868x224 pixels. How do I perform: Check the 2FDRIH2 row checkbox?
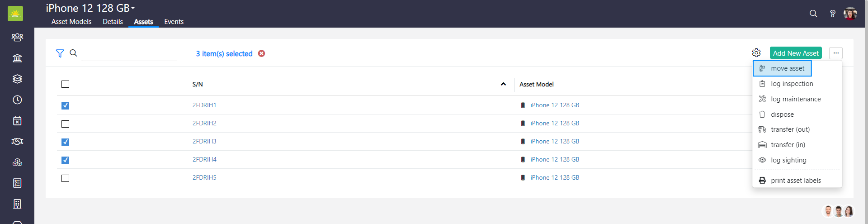click(x=66, y=124)
